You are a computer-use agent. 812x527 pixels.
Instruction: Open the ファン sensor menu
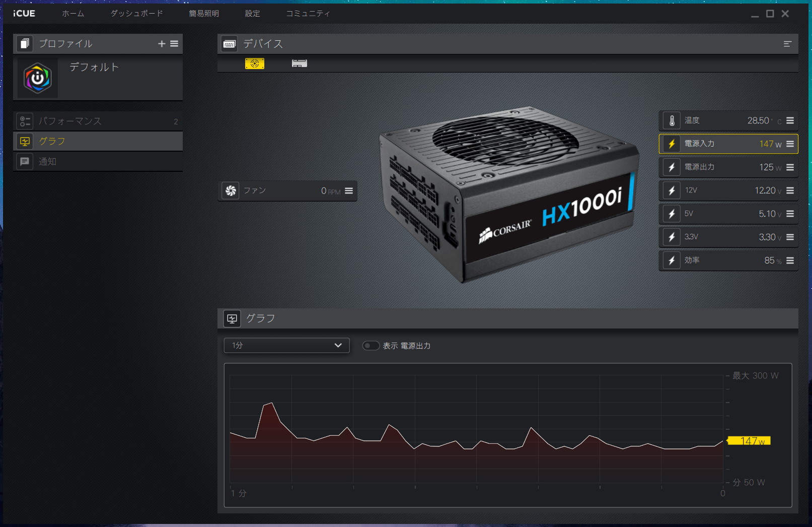[x=349, y=191]
